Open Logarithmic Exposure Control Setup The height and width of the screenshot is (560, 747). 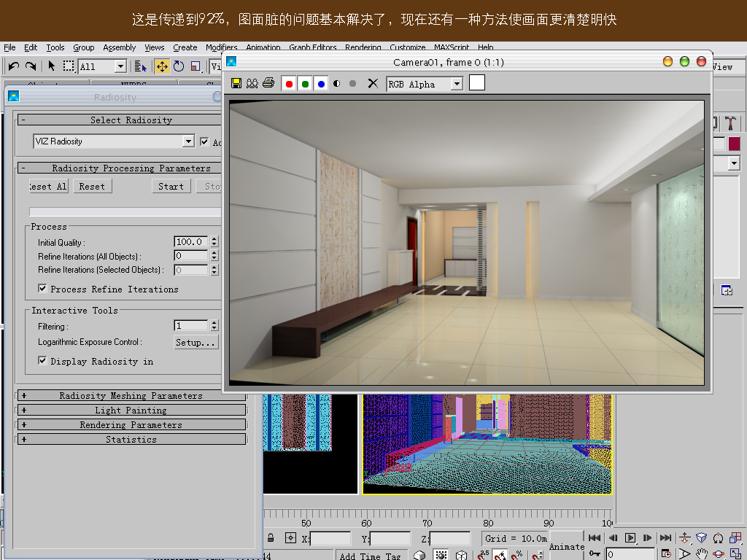click(x=196, y=342)
